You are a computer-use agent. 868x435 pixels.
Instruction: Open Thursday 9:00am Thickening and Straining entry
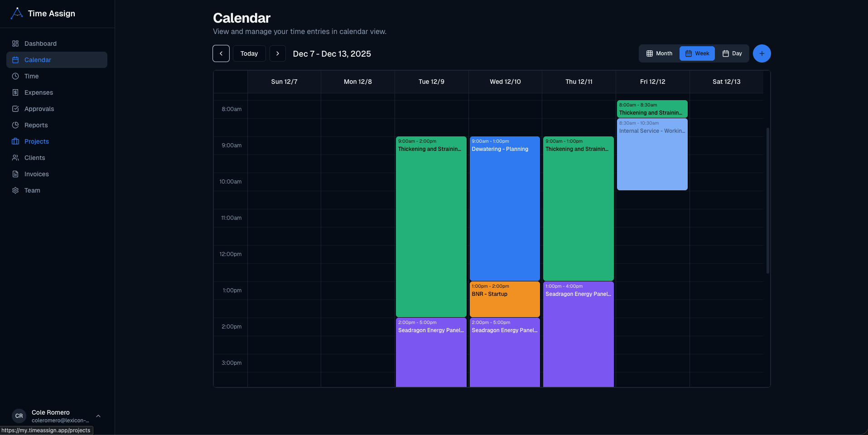(579, 208)
